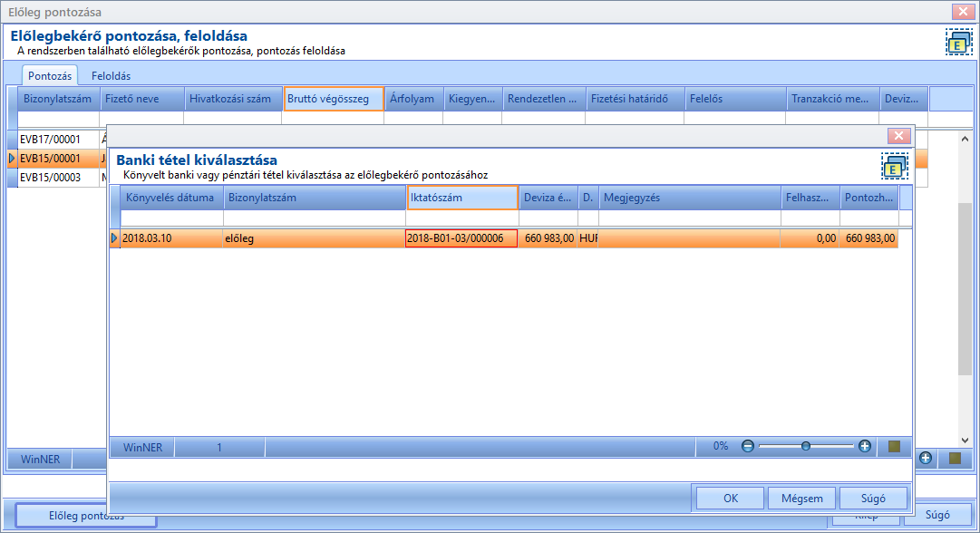Click the Megjegyzés column header
The height and width of the screenshot is (533, 980).
[689, 198]
